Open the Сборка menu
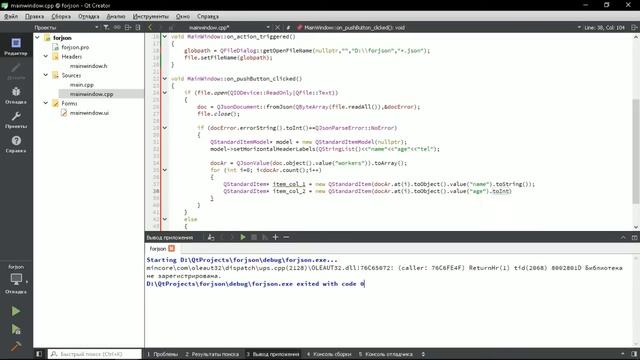Image resolution: width=640 pixels, height=360 pixels. (x=61, y=16)
